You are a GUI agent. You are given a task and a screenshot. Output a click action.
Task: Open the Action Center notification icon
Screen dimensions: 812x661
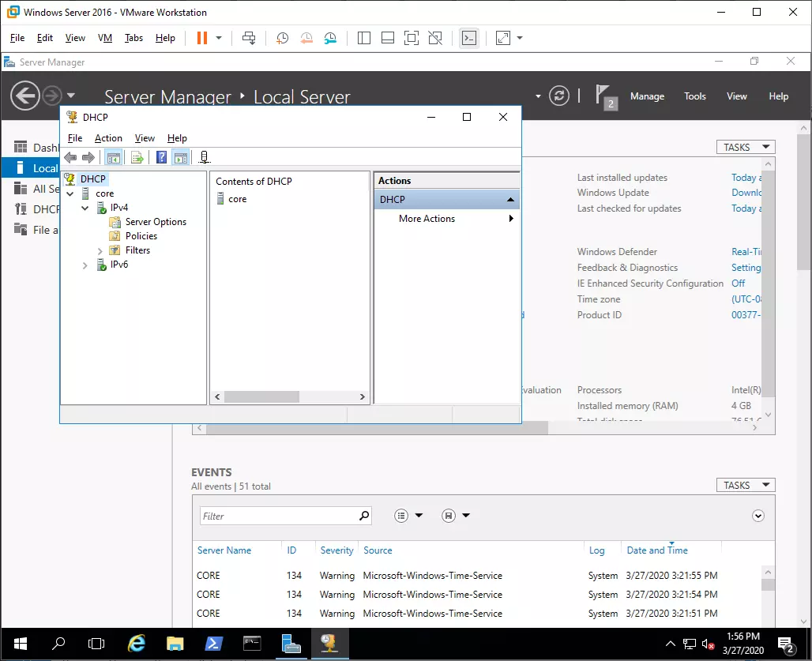tap(786, 645)
